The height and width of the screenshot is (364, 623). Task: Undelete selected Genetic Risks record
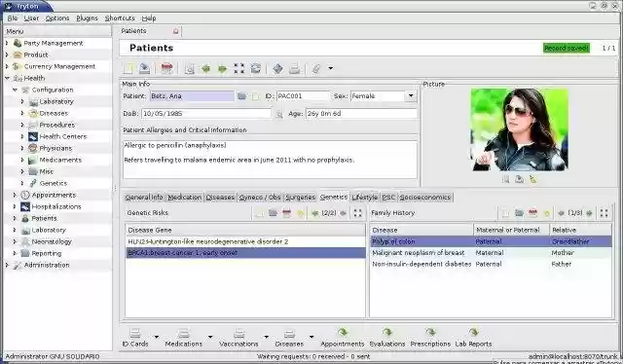(301, 213)
